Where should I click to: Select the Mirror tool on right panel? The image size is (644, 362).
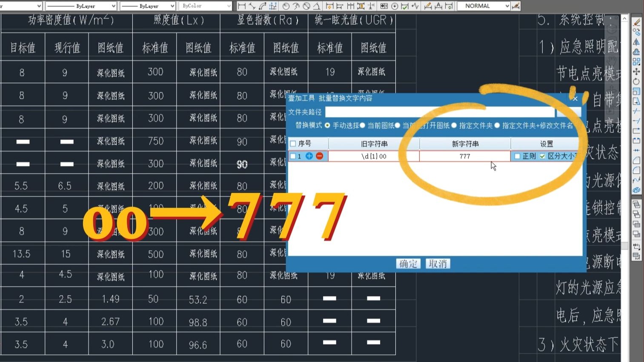point(636,41)
